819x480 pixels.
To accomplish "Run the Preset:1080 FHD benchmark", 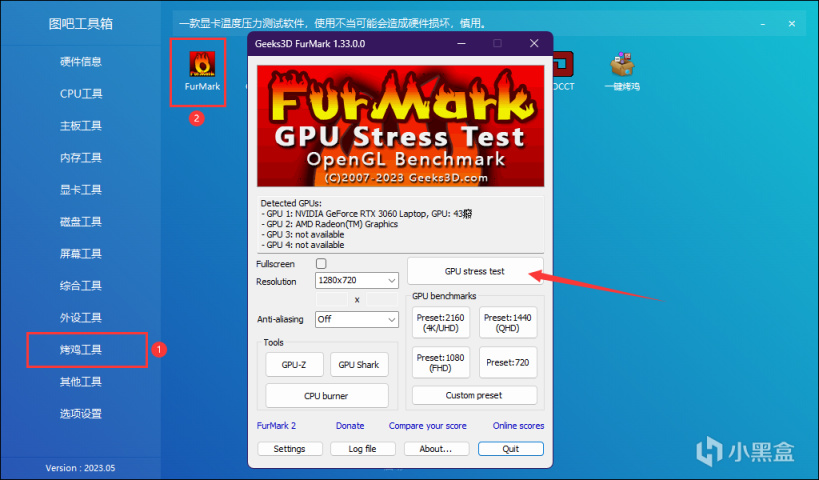I will pyautogui.click(x=440, y=362).
